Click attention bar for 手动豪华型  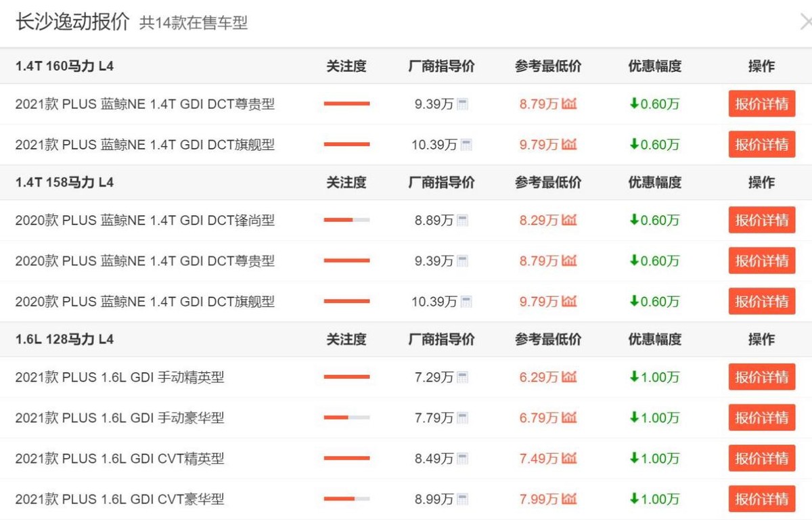[346, 417]
